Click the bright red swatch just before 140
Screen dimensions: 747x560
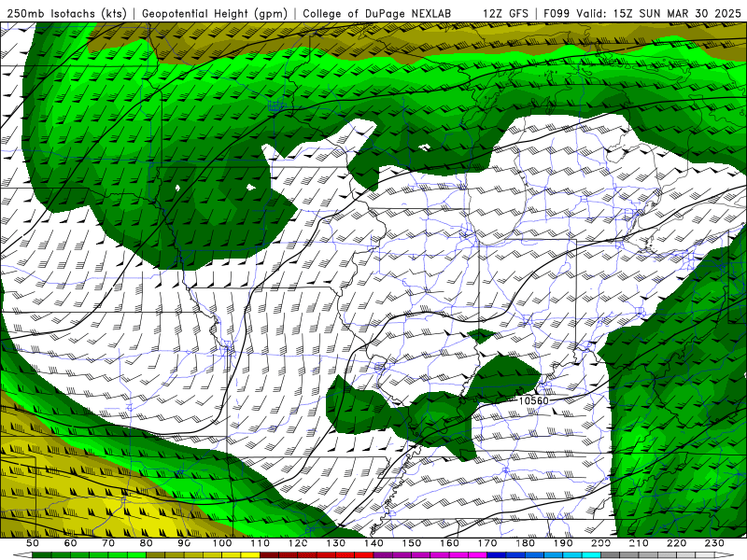pos(364,554)
